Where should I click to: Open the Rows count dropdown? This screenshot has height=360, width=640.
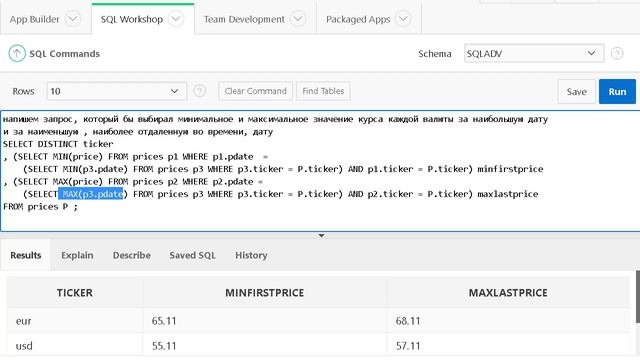[116, 91]
